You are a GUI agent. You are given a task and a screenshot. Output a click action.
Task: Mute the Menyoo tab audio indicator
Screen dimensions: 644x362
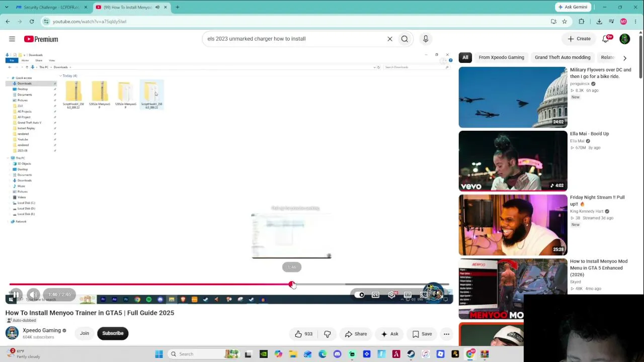[157, 7]
